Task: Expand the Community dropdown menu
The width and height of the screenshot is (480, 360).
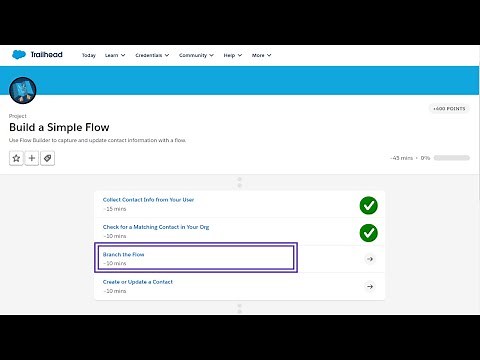Action: (196, 55)
